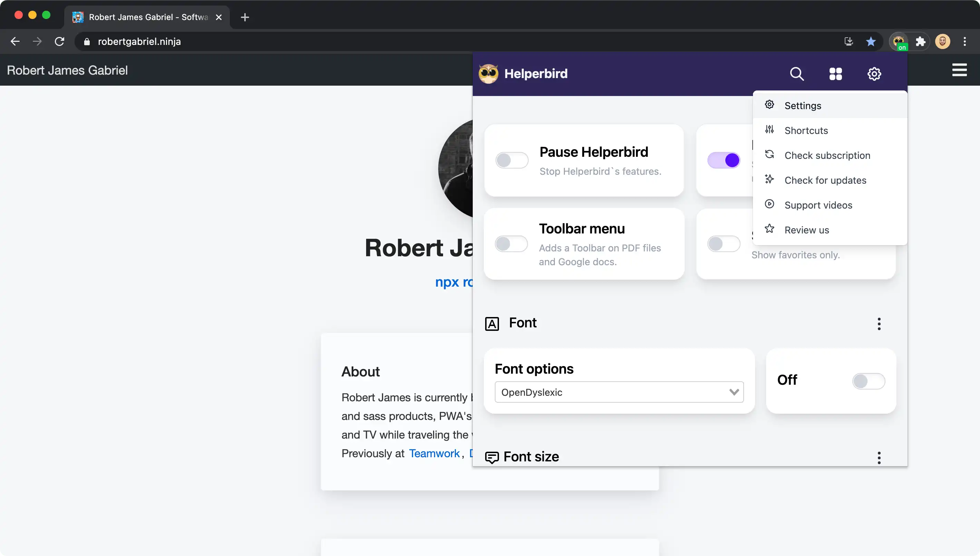Open Helperbird search icon
980x556 pixels.
[x=796, y=74]
